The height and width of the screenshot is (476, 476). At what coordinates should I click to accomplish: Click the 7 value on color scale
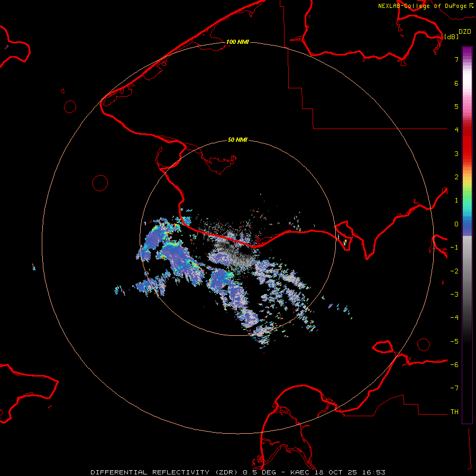pyautogui.click(x=456, y=59)
